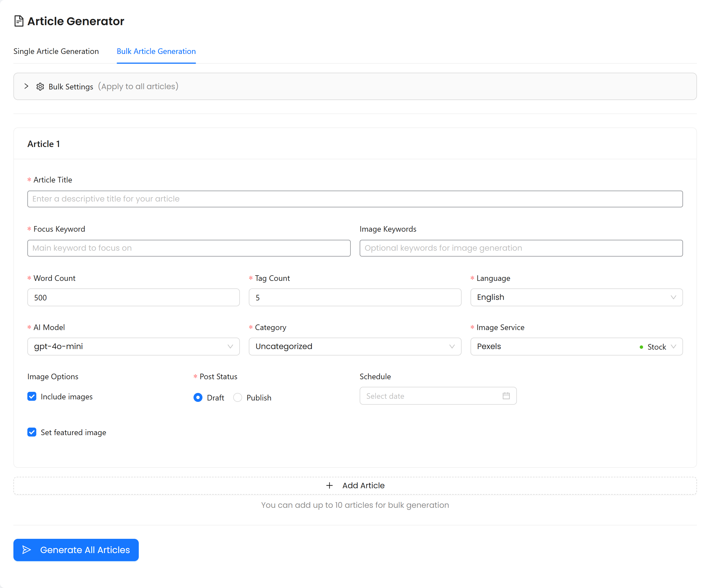Select the Publish radio button
Screen dimensions: 702x588
point(238,397)
